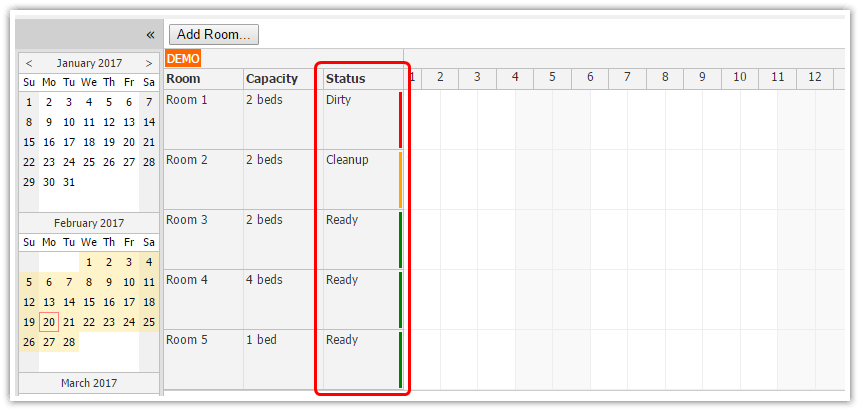This screenshot has width=860, height=411.
Task: Click orange status bar for Room 2
Action: click(400, 180)
